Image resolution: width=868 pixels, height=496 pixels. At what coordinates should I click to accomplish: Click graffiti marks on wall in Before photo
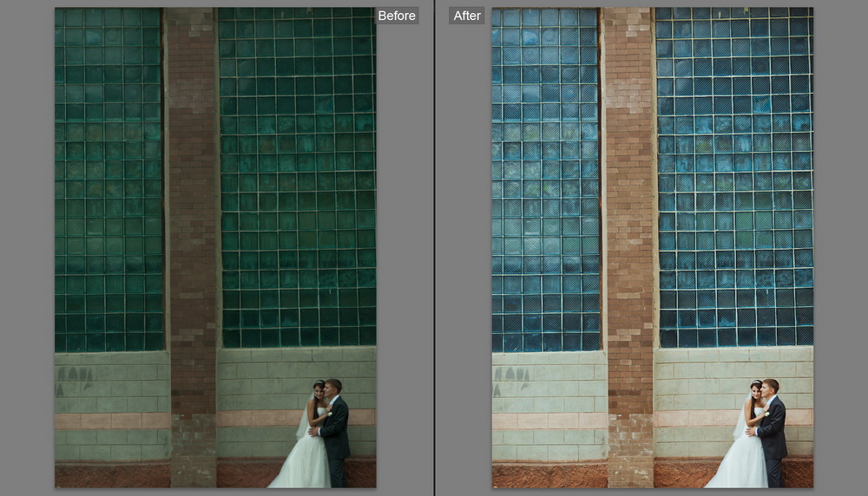[77, 375]
